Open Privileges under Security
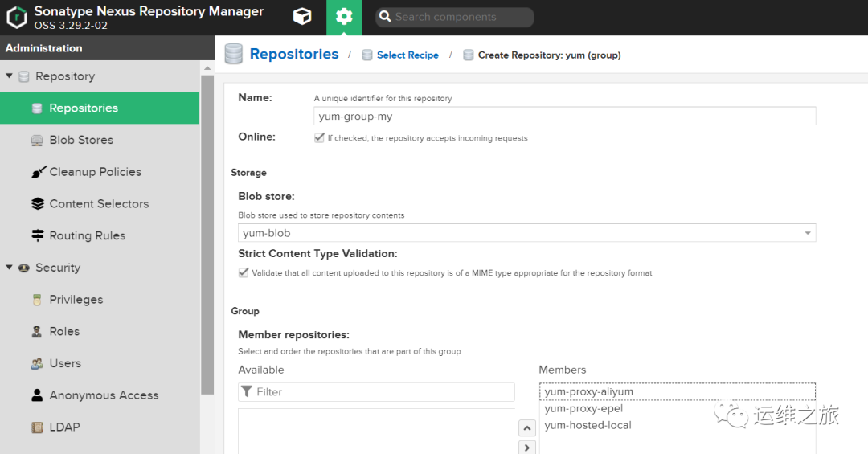The height and width of the screenshot is (454, 868). [x=76, y=300]
